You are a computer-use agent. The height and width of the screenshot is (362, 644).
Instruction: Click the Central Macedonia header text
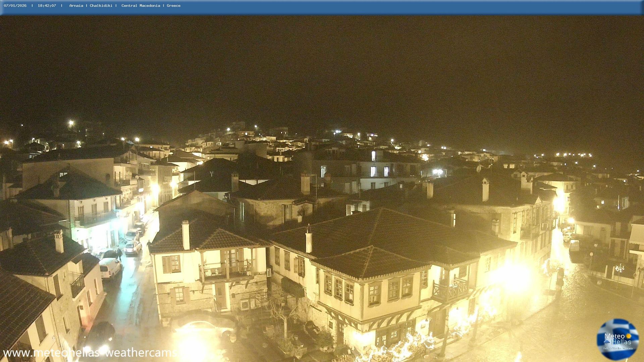pos(141,6)
